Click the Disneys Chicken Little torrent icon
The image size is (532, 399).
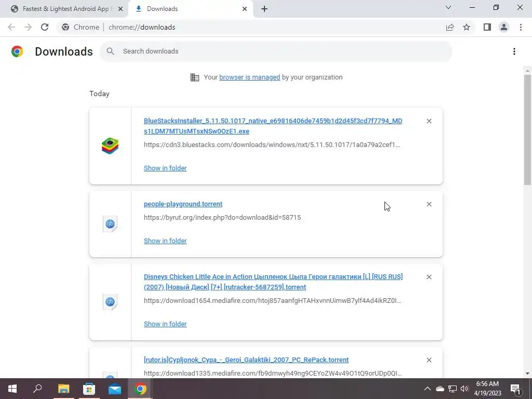(x=110, y=302)
